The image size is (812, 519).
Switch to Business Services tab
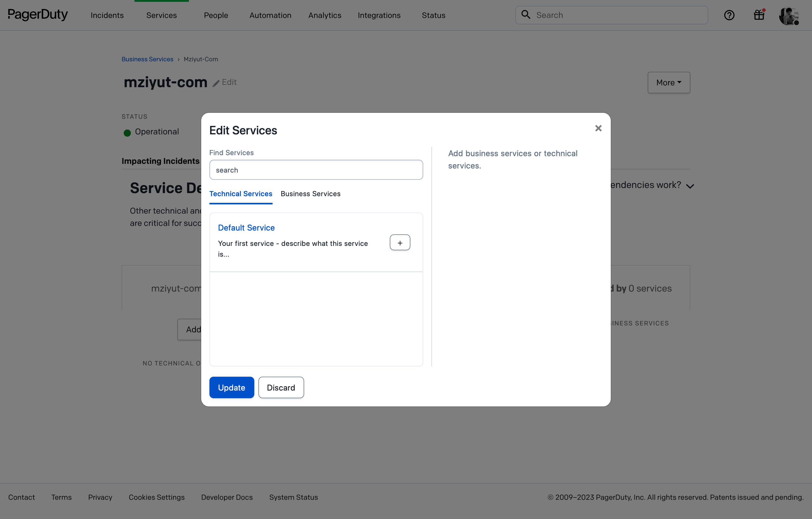(311, 194)
